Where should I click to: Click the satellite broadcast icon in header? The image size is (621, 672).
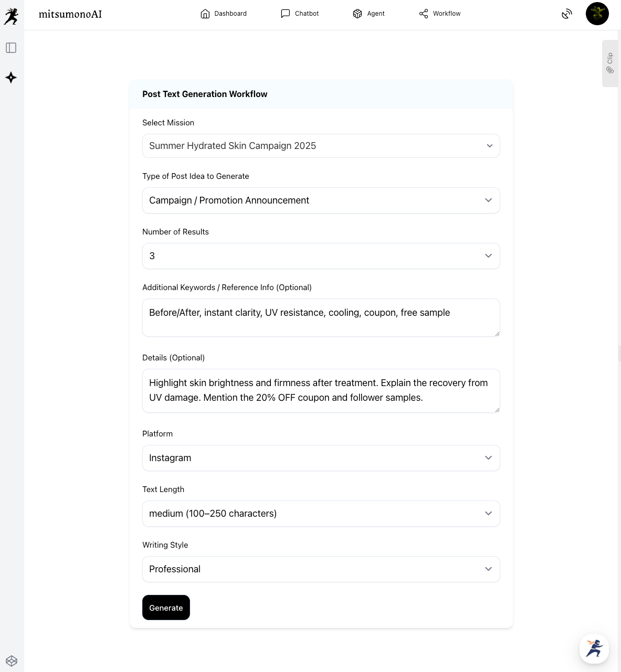click(566, 14)
